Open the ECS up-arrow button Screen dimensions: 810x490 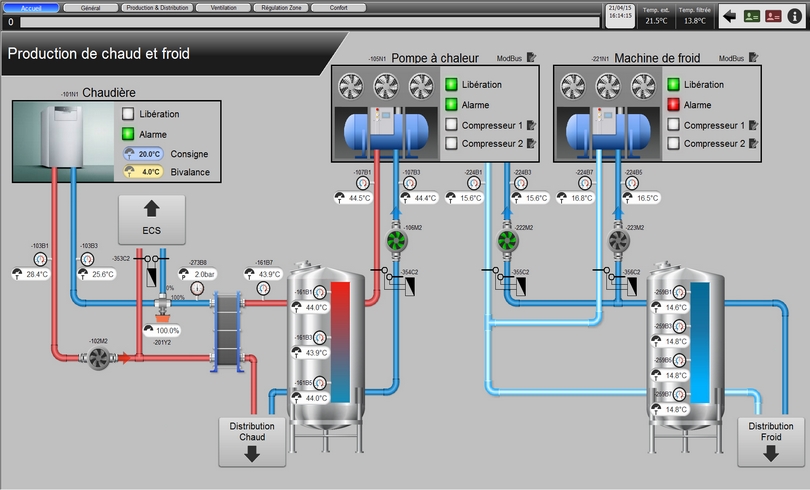(151, 220)
